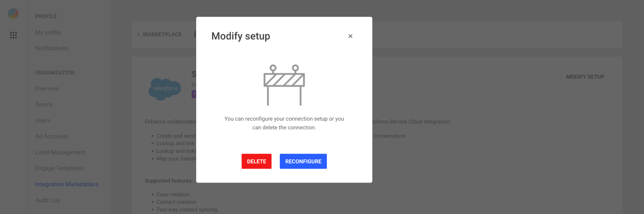
Task: Select Teams in the sidebar
Action: tap(44, 104)
